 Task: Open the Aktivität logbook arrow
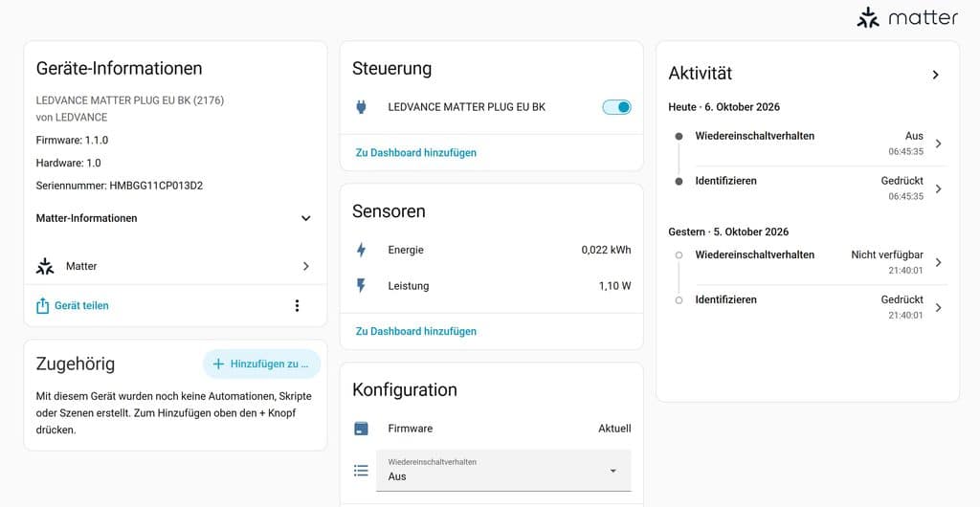point(936,75)
